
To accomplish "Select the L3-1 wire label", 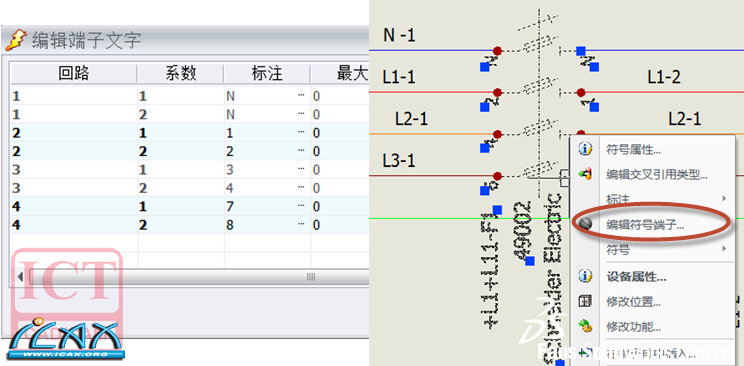I will pos(399,160).
